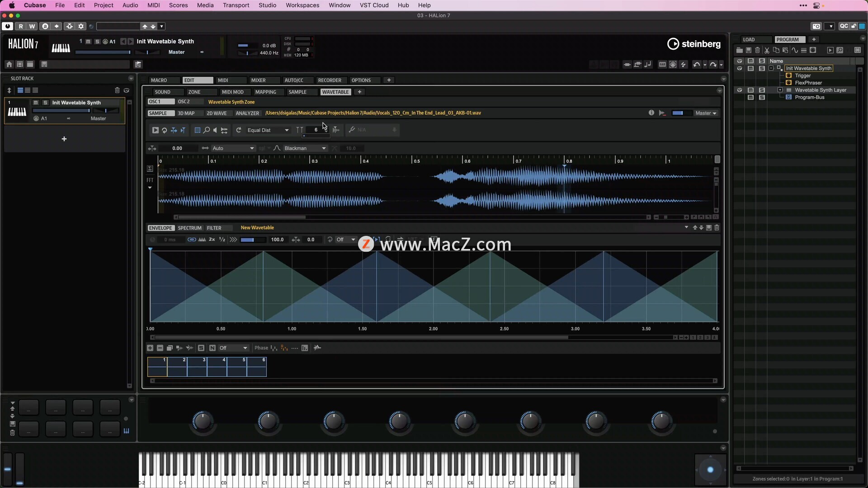The height and width of the screenshot is (488, 868).
Task: Select the Trigger module in program tree
Action: 802,75
